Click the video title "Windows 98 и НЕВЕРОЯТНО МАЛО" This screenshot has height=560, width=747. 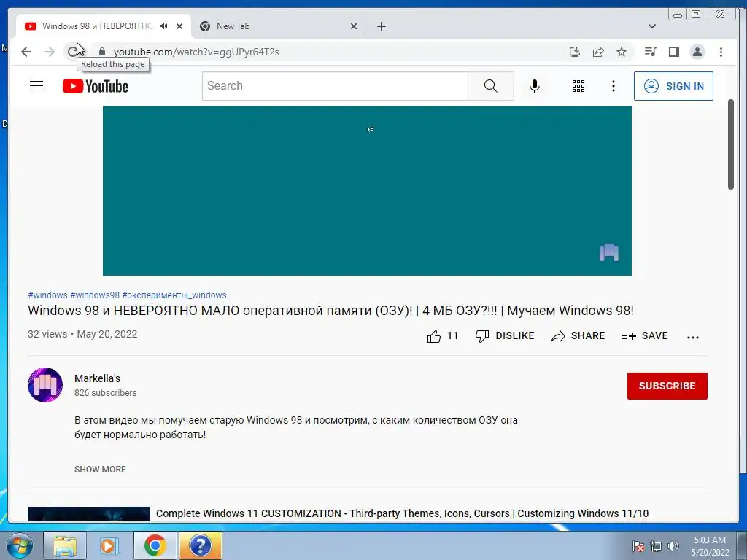330,311
